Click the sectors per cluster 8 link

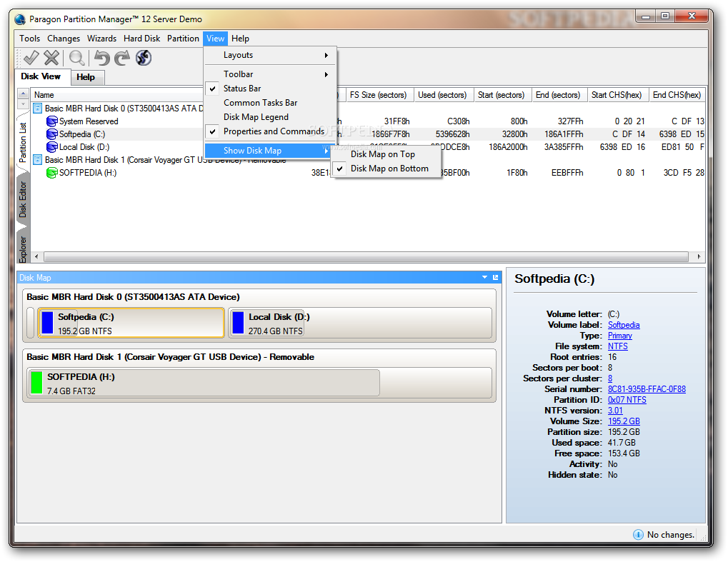[610, 378]
